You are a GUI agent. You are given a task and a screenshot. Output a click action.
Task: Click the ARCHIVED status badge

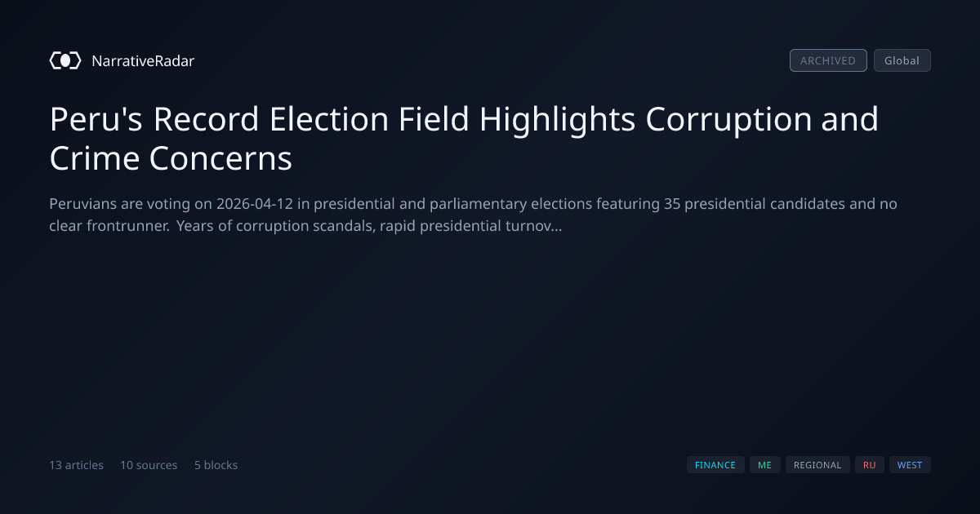coord(828,60)
